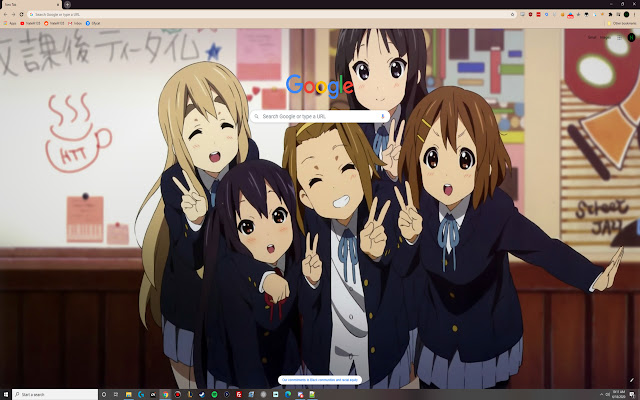Open the Gmail link on Google page
640x400 pixels.
(x=592, y=38)
